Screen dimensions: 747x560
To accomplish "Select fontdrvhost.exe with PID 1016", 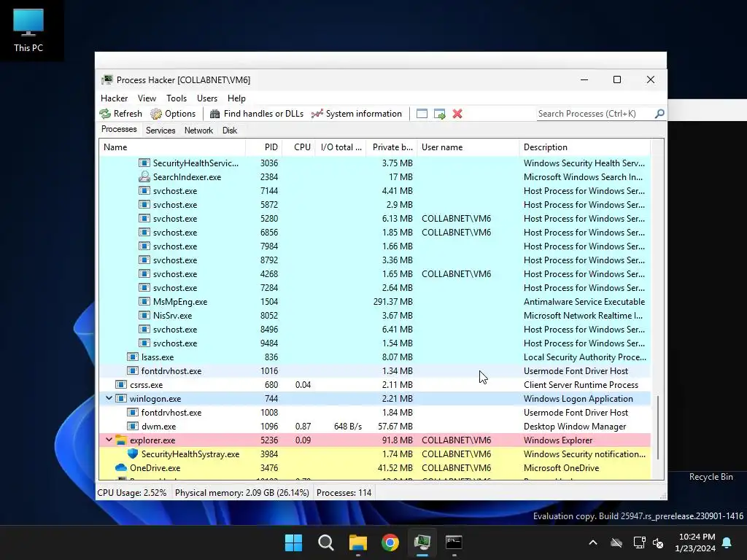I will 374,371.
